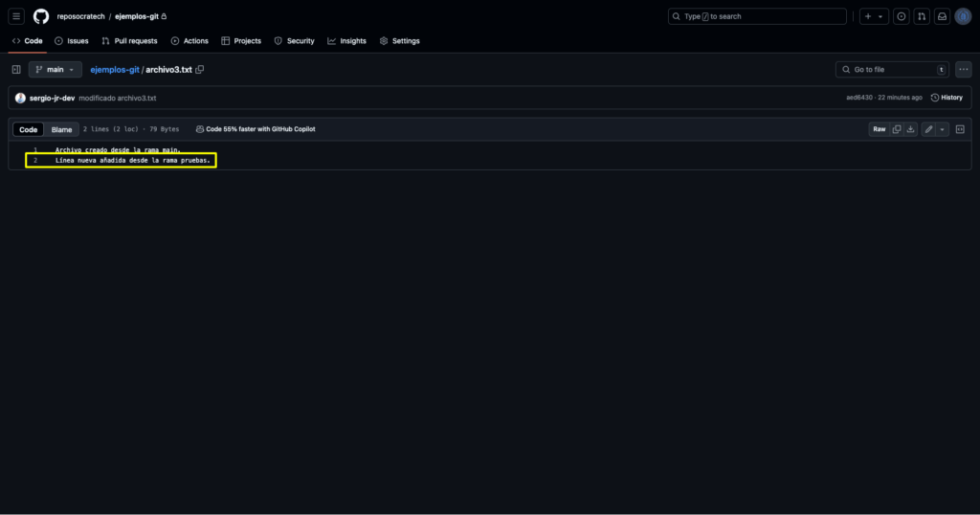Screen dimensions: 980x515
Task: Switch to the Insights tab
Action: [346, 40]
